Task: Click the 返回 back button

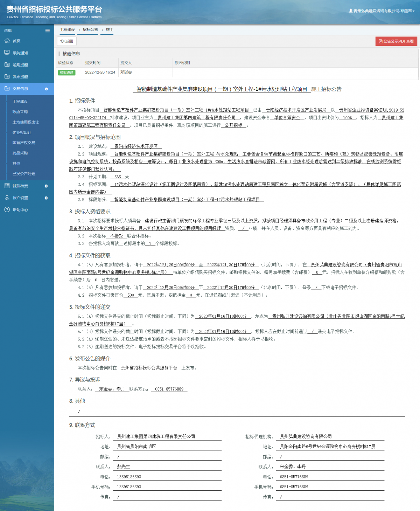Action: [x=66, y=41]
